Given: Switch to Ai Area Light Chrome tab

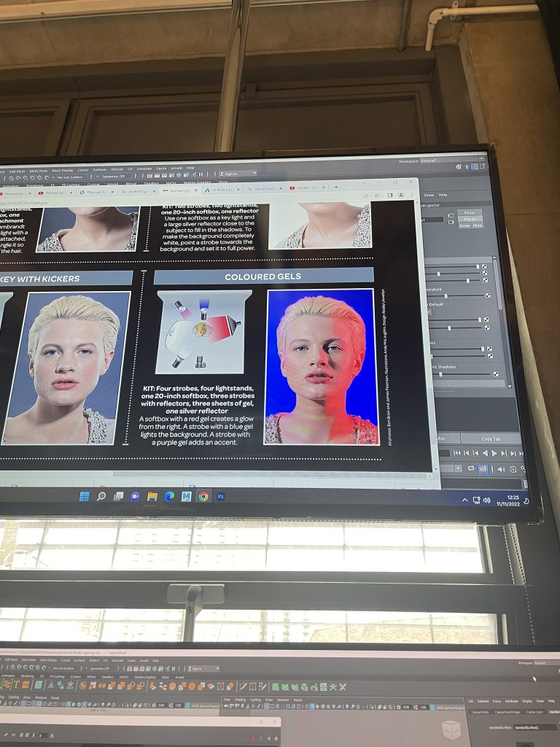Looking at the screenshot, I should [x=223, y=190].
